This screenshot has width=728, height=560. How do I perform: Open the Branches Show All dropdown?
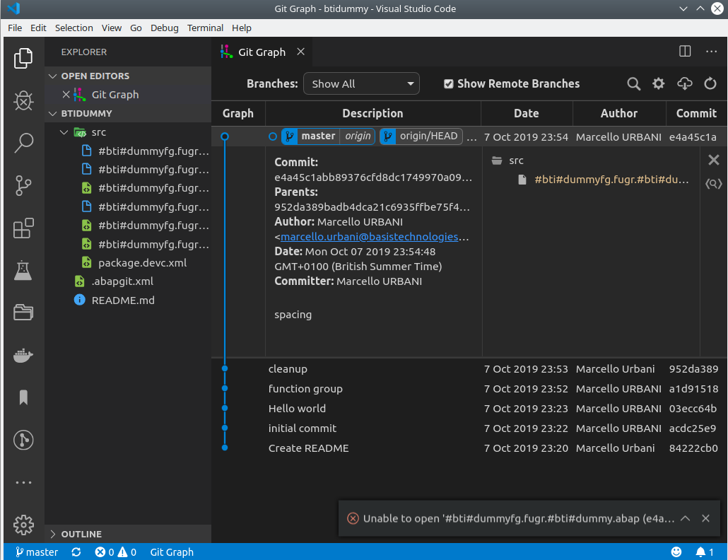click(x=361, y=83)
